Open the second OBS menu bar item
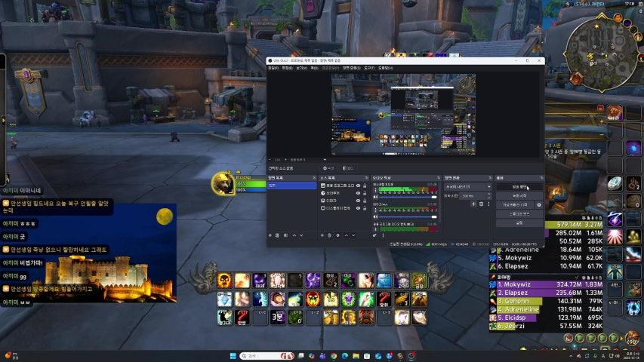 tap(287, 68)
